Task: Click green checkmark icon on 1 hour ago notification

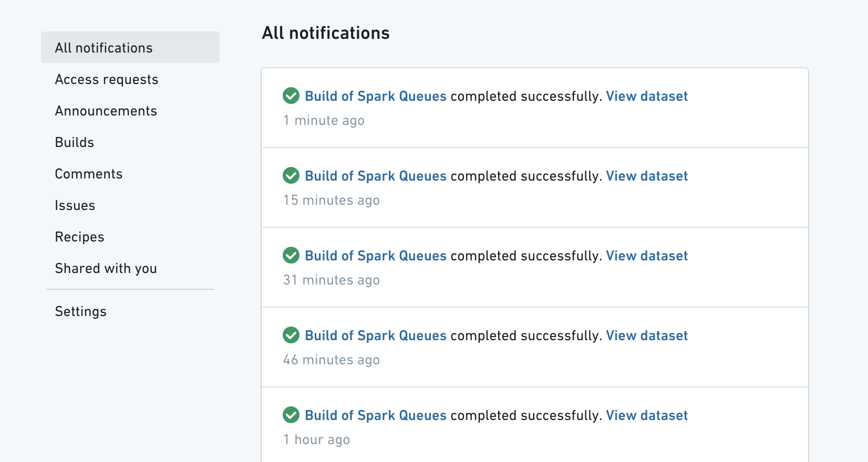Action: coord(291,415)
